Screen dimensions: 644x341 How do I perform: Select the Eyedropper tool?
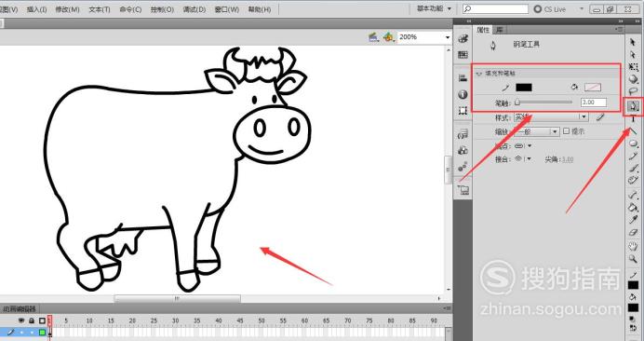(633, 220)
